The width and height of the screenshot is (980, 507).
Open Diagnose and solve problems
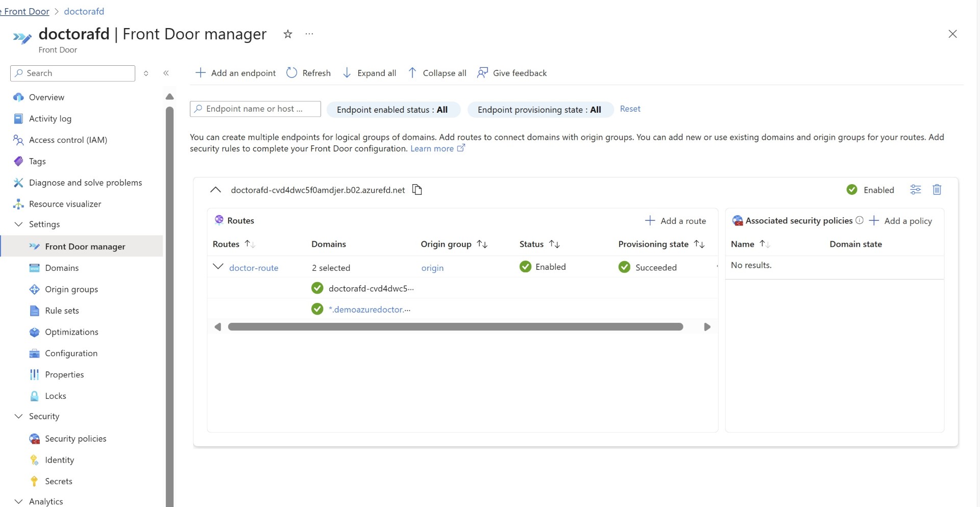point(85,183)
